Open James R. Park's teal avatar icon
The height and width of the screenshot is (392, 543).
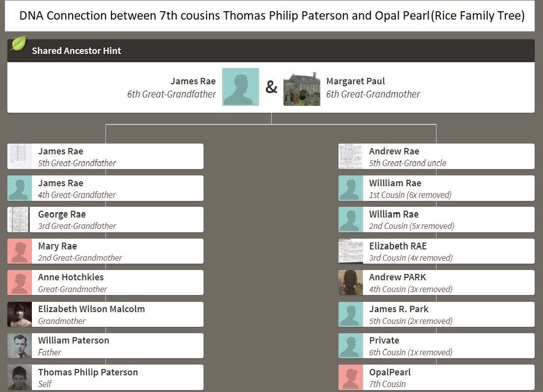point(350,314)
